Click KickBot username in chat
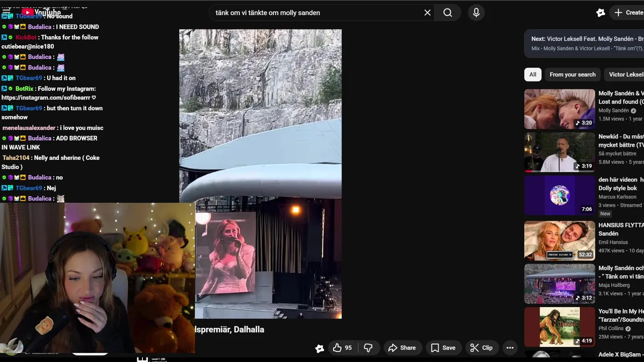 [26, 37]
